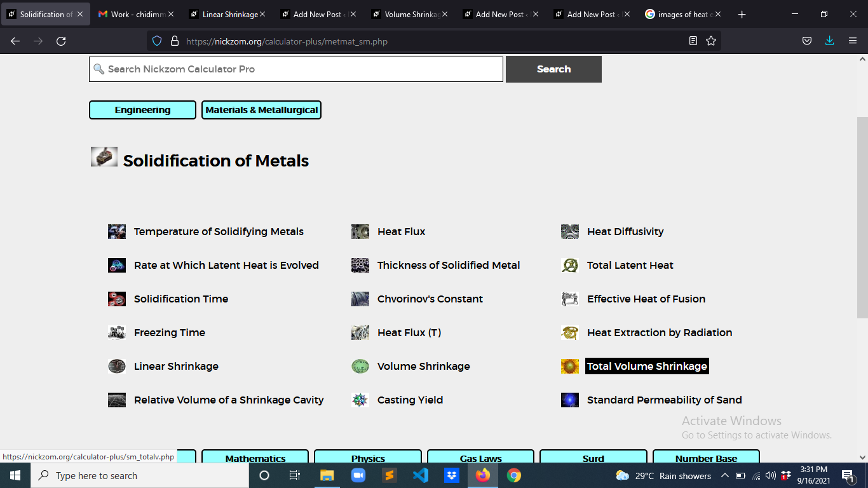
Task: Click the Physics category button
Action: tap(368, 457)
